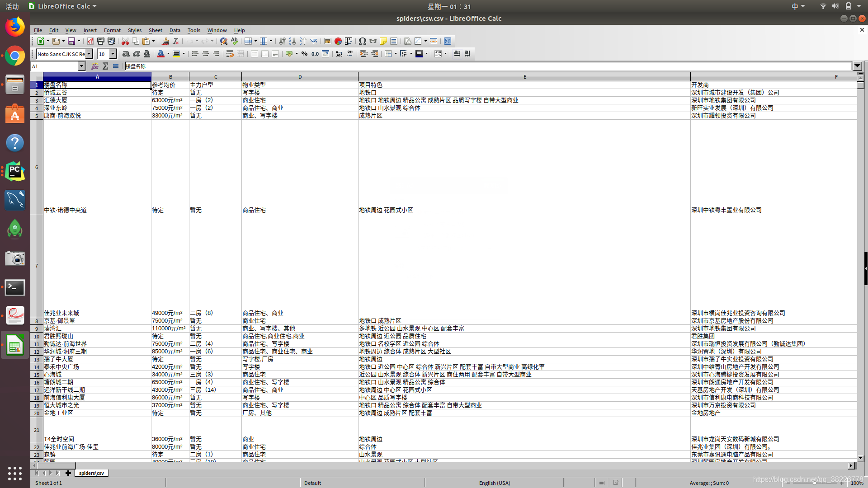Viewport: 868px width, 488px height.
Task: Click the Add Decimal Place icon
Action: [x=339, y=54]
